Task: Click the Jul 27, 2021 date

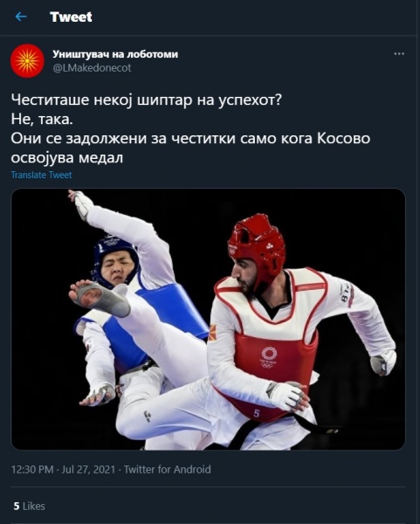Action: click(88, 470)
